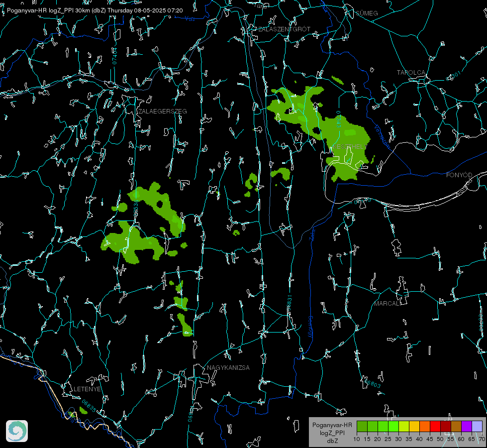Screen dimensions: 487x448
Task: Click the 07404 road number label
Action: click(114, 56)
